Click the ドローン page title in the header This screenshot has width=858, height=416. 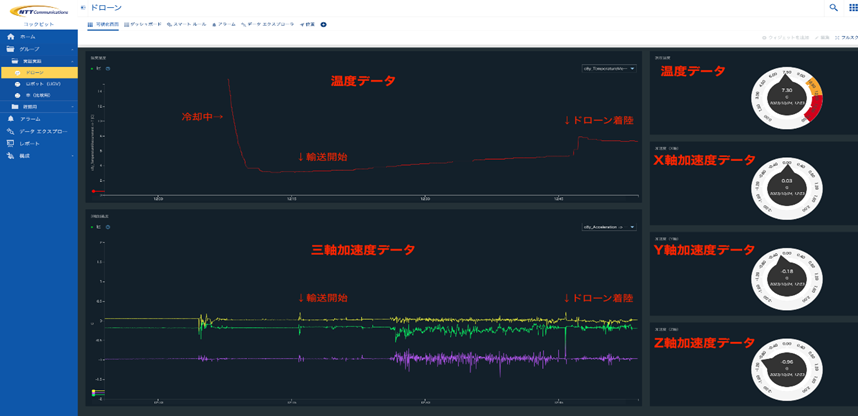tap(105, 8)
